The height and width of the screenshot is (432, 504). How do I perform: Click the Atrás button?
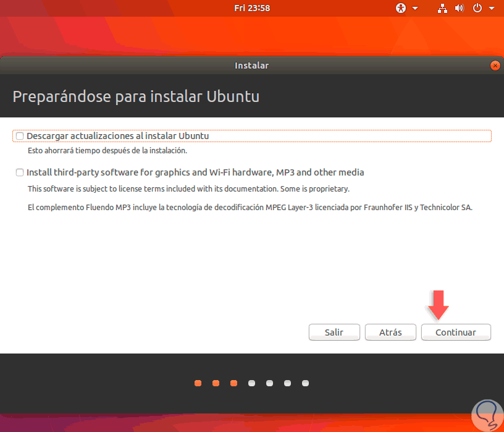pos(390,332)
